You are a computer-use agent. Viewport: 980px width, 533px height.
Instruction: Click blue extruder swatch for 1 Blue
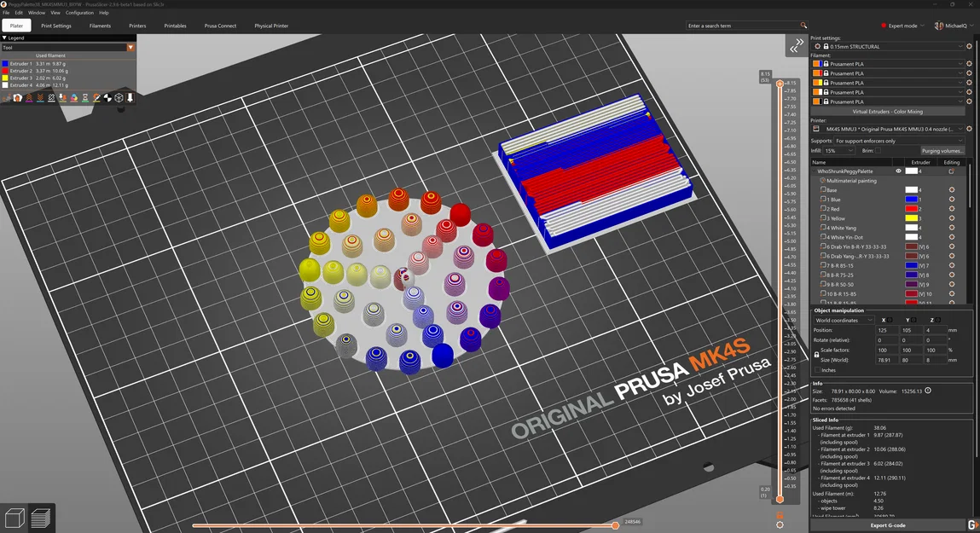911,200
